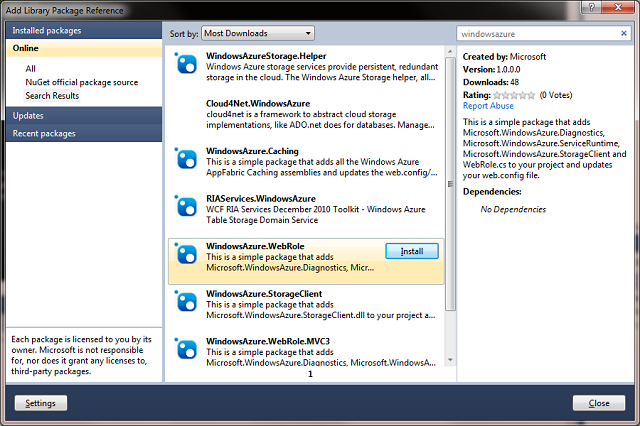Click the Report Abuse link
640x426 pixels.
click(x=488, y=106)
